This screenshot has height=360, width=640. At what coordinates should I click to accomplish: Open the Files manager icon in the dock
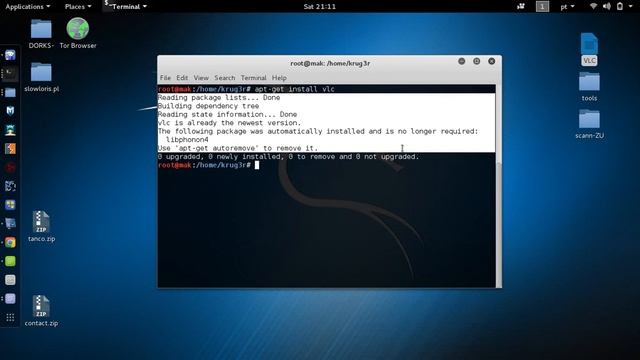tap(10, 93)
